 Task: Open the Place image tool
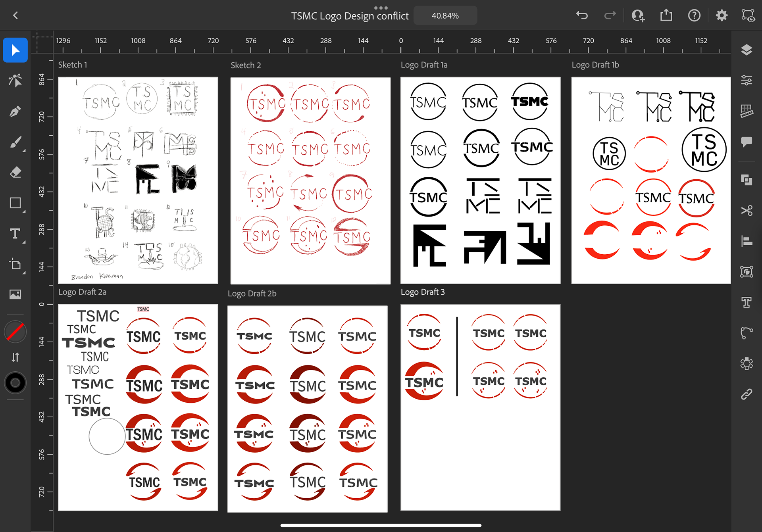point(15,294)
